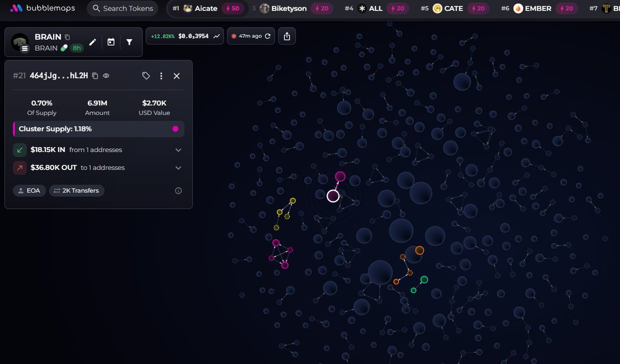Click the pencil edit icon
This screenshot has height=364, width=620.
pos(92,42)
